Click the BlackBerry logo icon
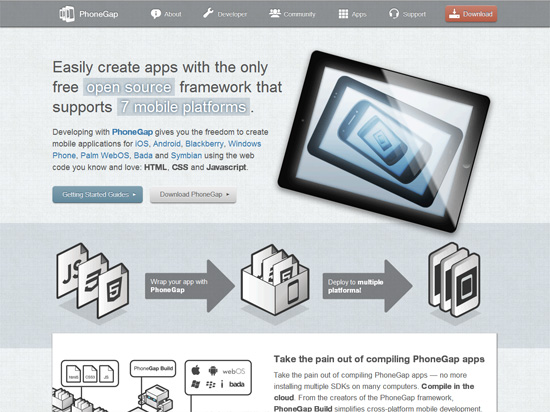Screen dimensions: 550x412 tap(210, 385)
